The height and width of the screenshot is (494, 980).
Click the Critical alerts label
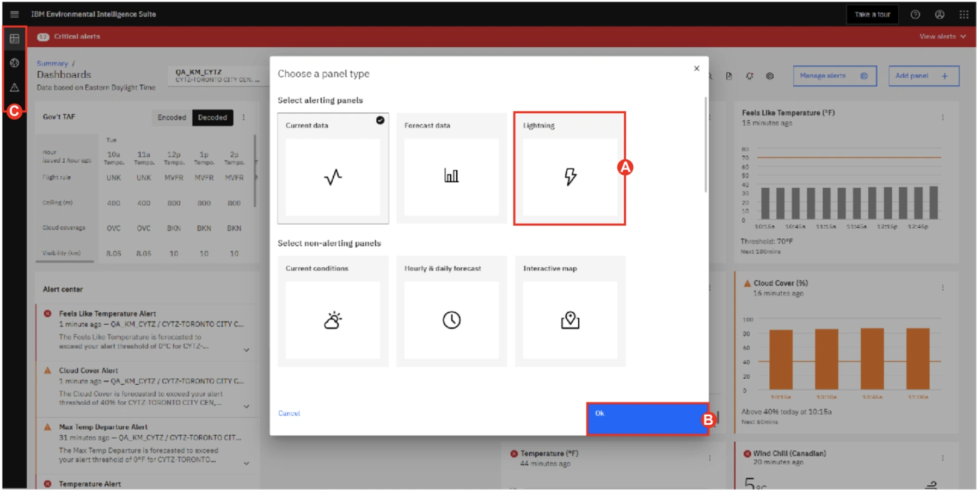click(77, 36)
